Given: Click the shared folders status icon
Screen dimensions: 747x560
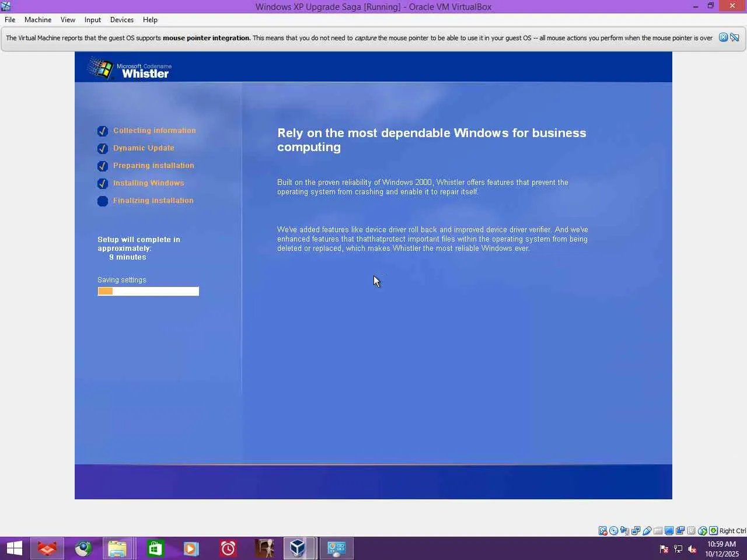Looking at the screenshot, I should click(658, 531).
